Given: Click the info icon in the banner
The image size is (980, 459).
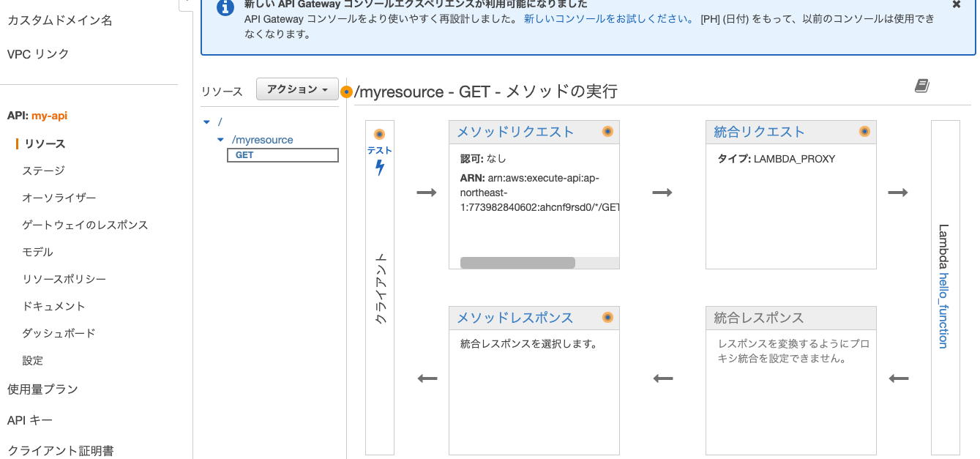Looking at the screenshot, I should pyautogui.click(x=226, y=7).
